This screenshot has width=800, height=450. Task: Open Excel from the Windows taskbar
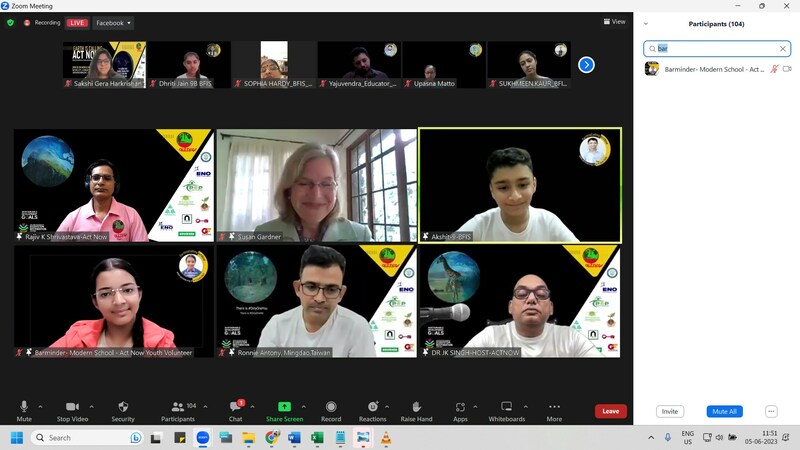[317, 438]
